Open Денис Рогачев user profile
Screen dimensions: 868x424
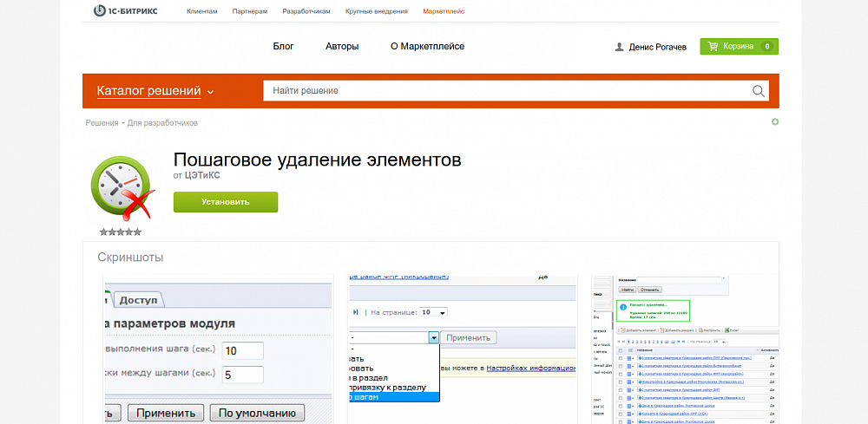click(x=658, y=48)
